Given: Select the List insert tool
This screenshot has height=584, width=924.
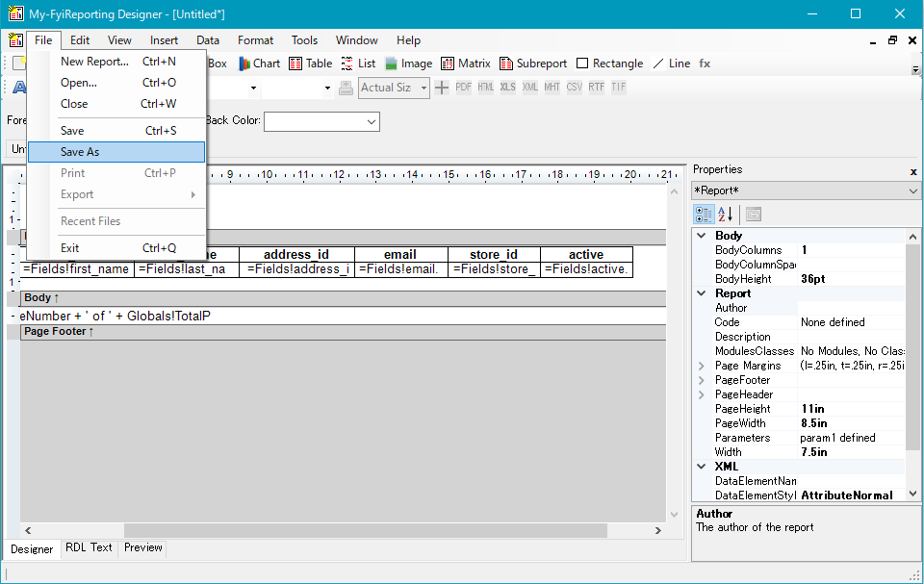Looking at the screenshot, I should tap(358, 63).
